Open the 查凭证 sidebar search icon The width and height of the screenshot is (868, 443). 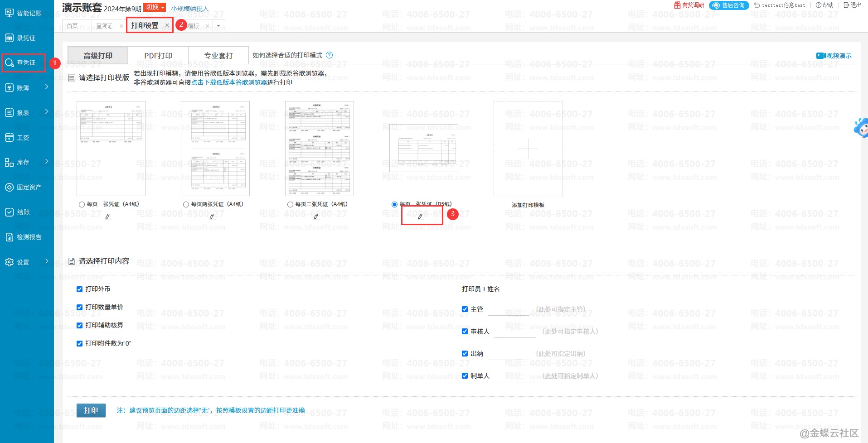tap(10, 63)
